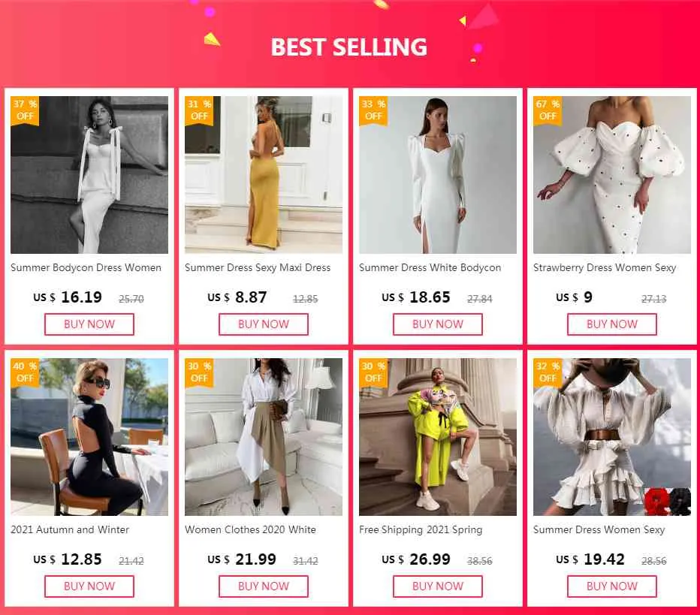The height and width of the screenshot is (615, 700).
Task: Click Buy Now for the $8.87 maxi dress
Action: coord(264,324)
